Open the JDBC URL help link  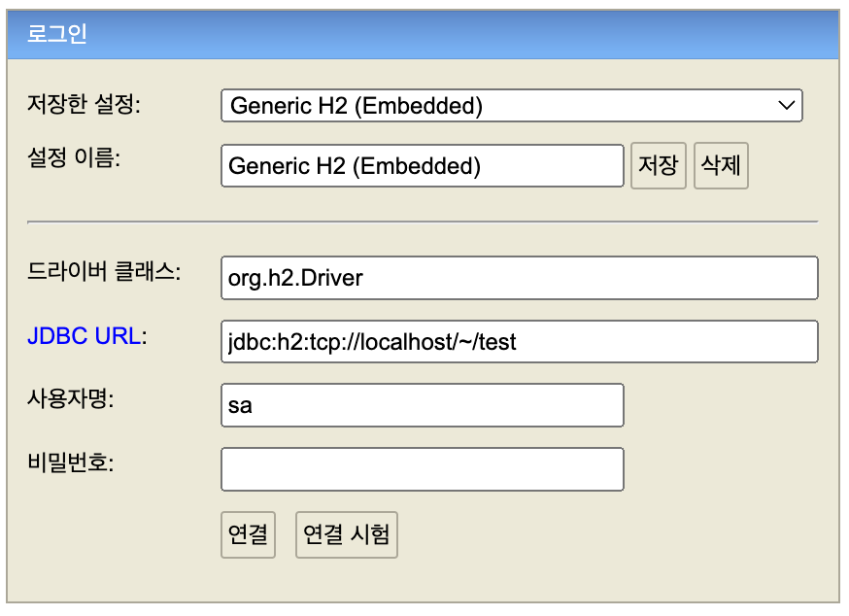click(x=84, y=336)
